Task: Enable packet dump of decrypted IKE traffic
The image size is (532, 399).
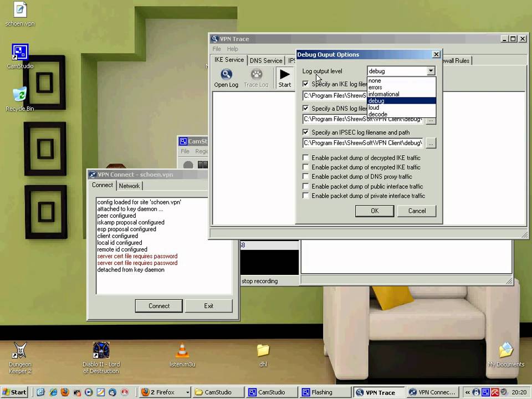Action: 306,158
